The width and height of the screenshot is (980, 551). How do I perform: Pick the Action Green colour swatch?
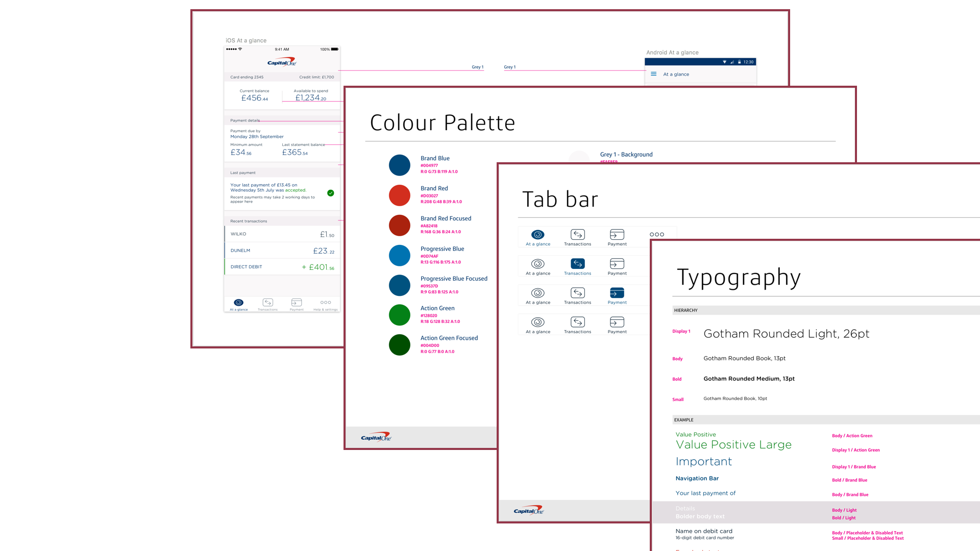pos(400,315)
